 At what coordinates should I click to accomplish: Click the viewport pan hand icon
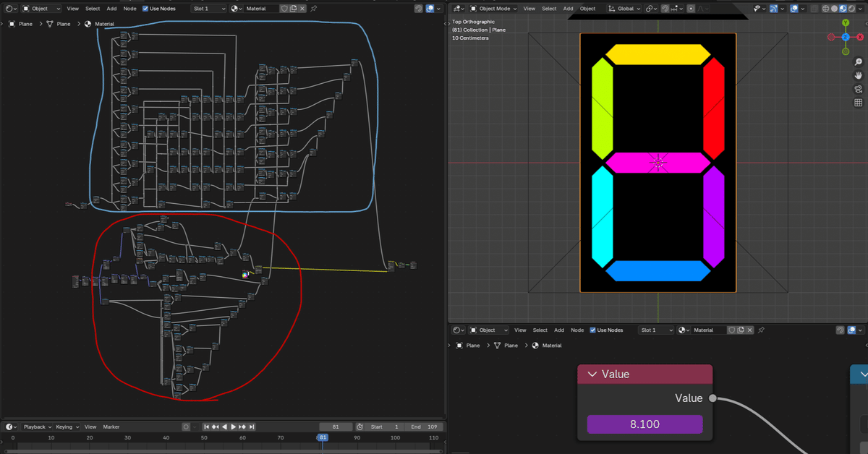(x=859, y=75)
